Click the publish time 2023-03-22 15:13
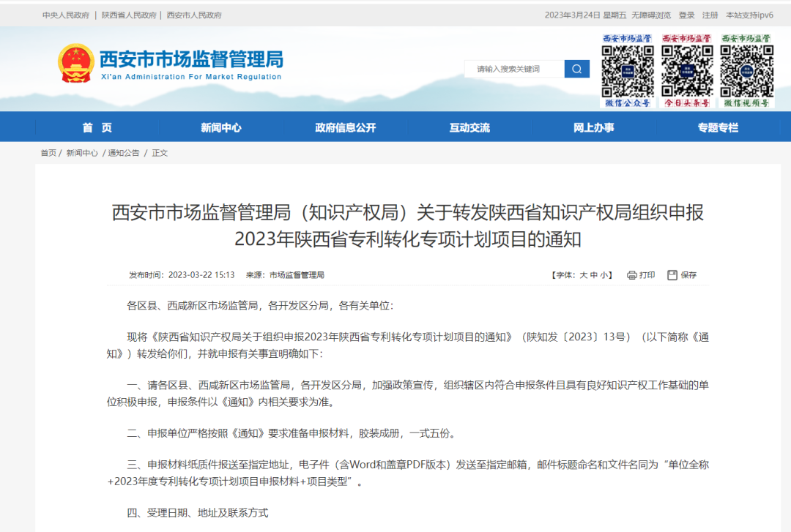 [x=201, y=275]
